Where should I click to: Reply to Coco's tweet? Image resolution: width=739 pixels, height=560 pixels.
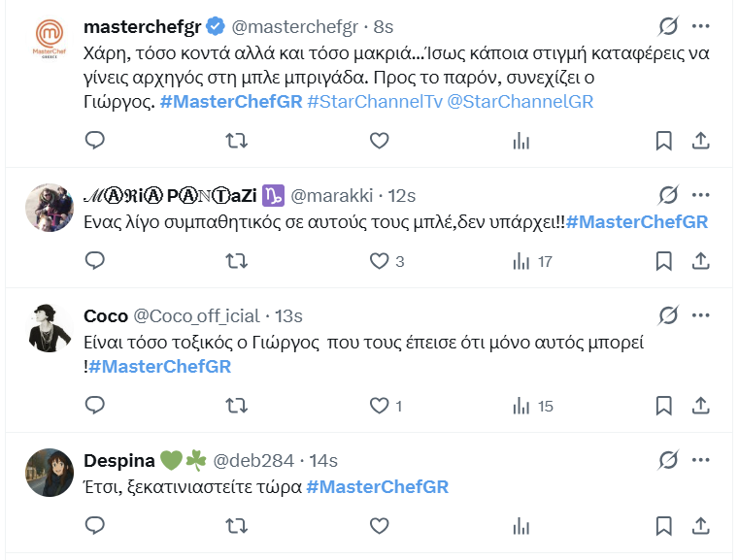[95, 406]
